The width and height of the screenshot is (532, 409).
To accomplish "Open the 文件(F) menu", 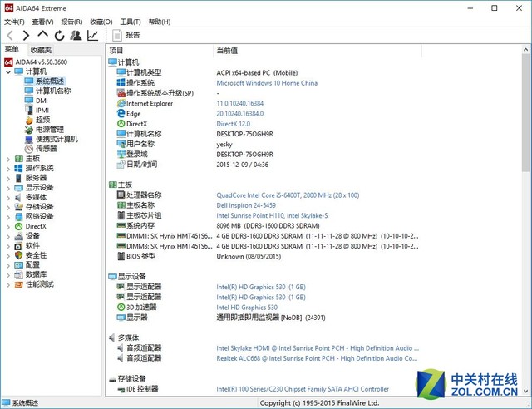I will 14,22.
